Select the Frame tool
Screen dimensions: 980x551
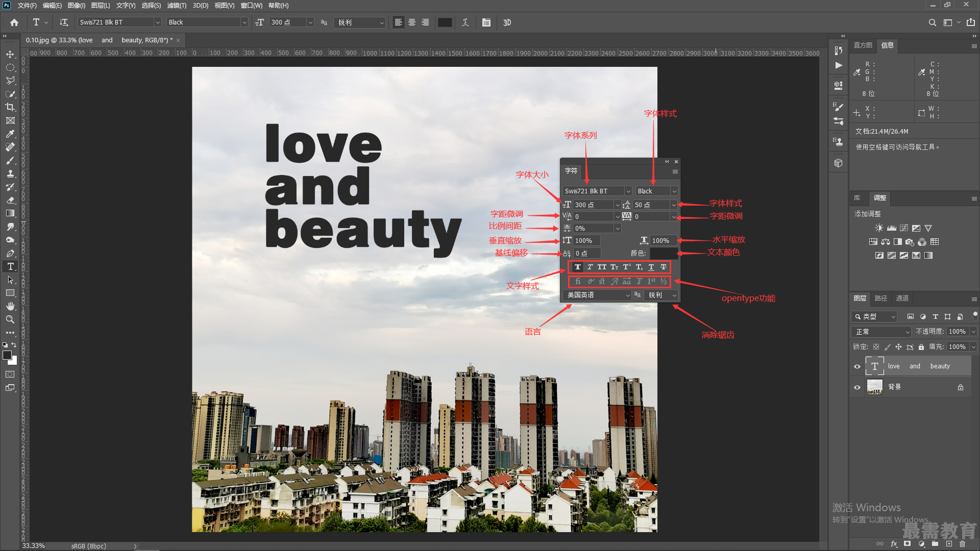10,120
